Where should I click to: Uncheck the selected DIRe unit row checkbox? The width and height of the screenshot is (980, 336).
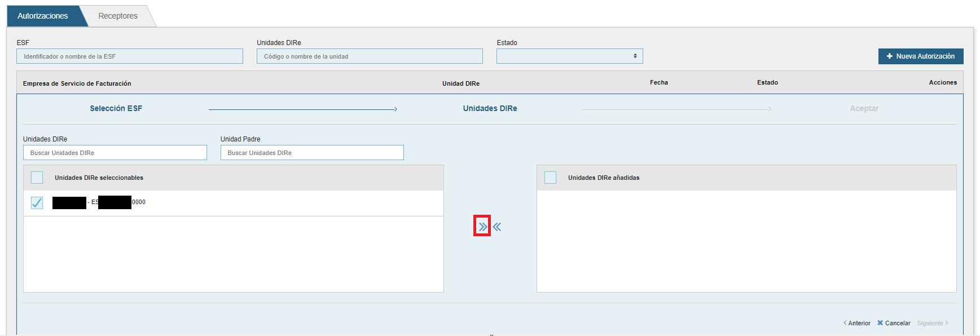click(x=37, y=203)
